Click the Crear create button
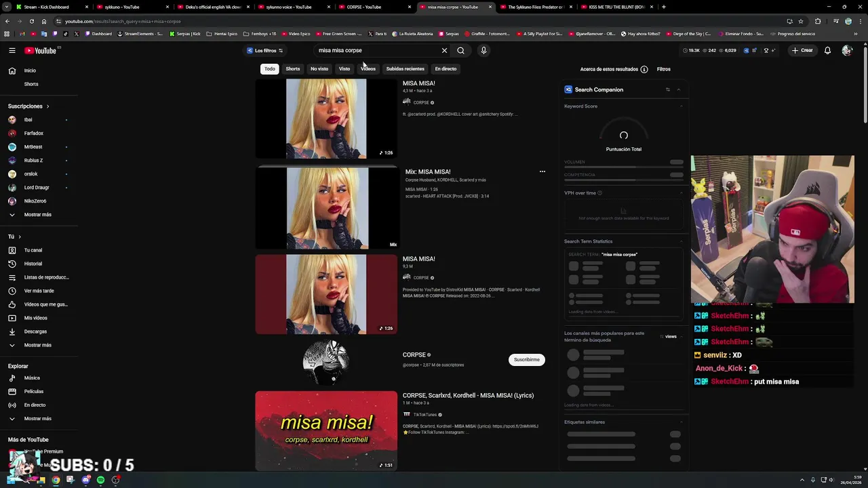The image size is (868, 488). [802, 50]
